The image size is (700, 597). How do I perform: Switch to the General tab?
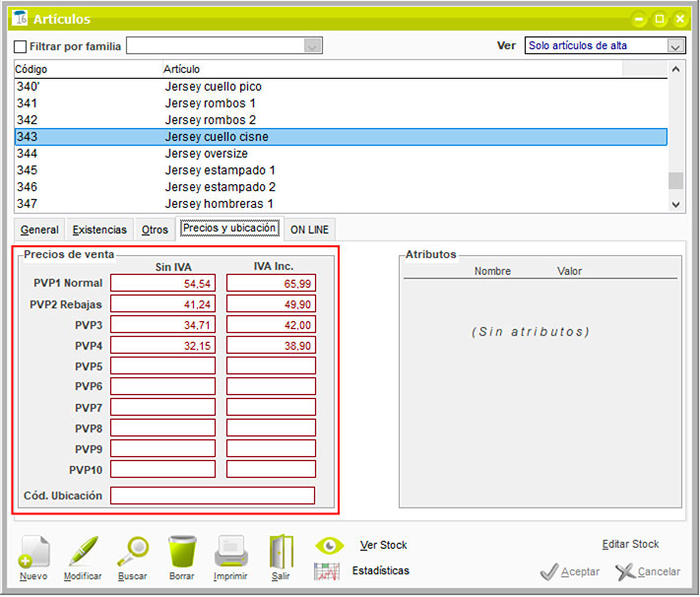click(x=39, y=230)
